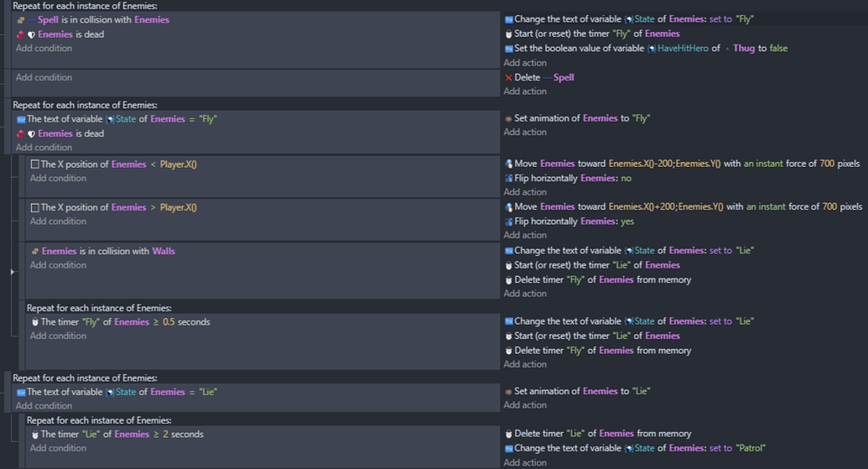This screenshot has width=868, height=469.
Task: Click the position icon of Enemies < Player.X() condition
Action: tap(35, 164)
